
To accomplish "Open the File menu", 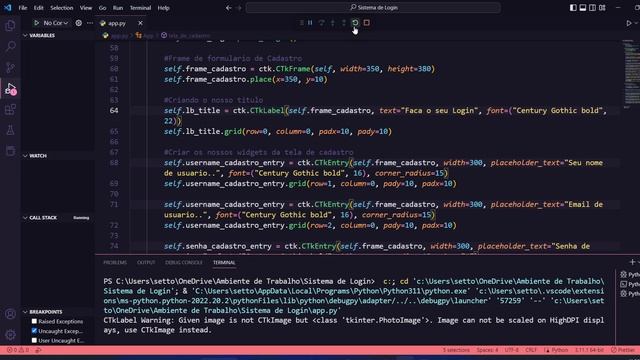I will (x=23, y=8).
